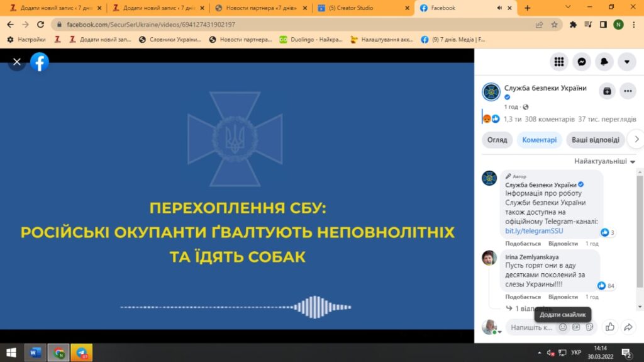Viewport: 644px width, 362px height.
Task: Click the comment input field Напишіть к...
Action: click(531, 327)
